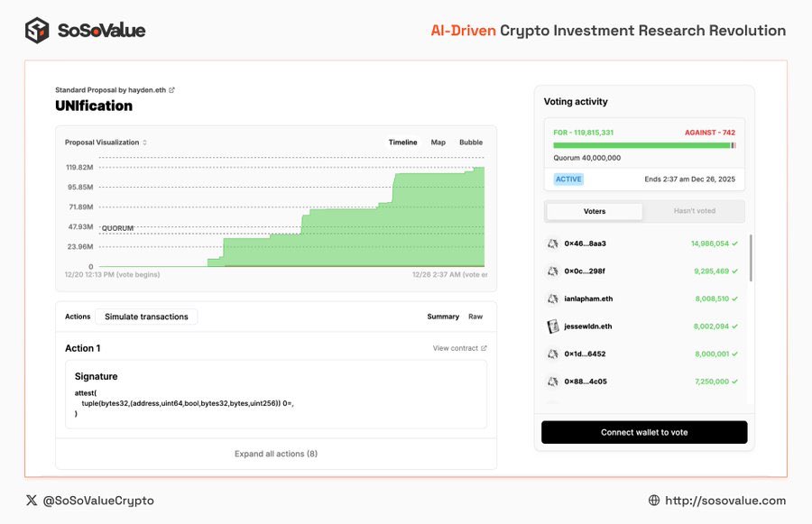Select voter name 0x0c...298f
The image size is (812, 524).
(585, 271)
